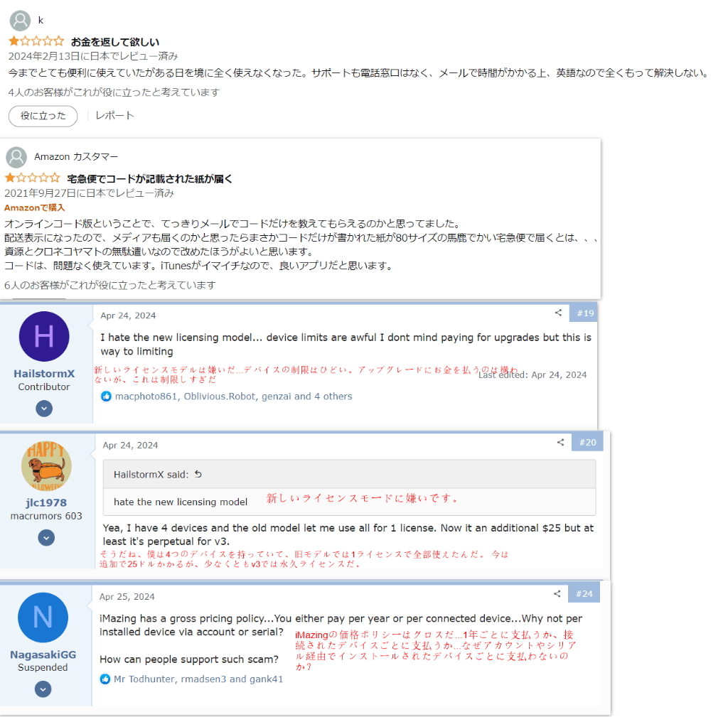Open post permalink #24

point(584,594)
